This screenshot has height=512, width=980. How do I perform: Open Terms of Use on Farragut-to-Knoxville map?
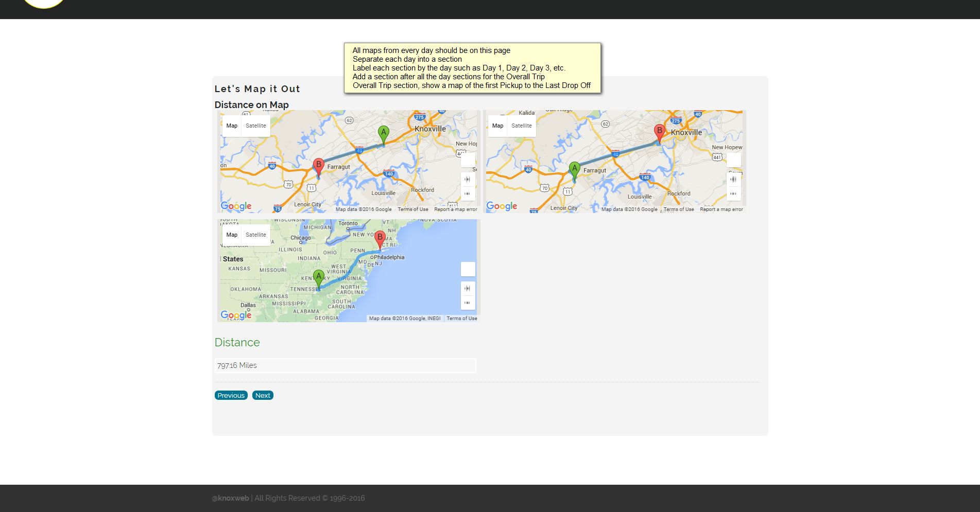click(x=679, y=209)
